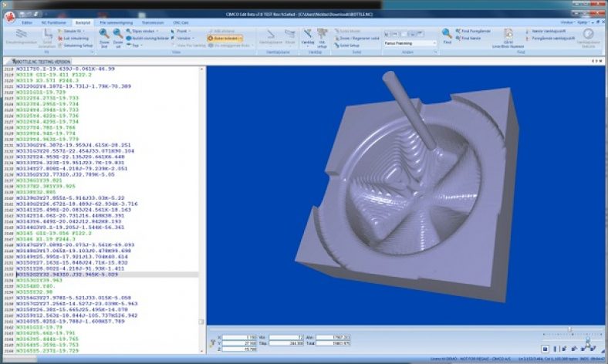The image size is (608, 364).
Task: Click the large Find magnifier icon
Action: click(x=447, y=34)
